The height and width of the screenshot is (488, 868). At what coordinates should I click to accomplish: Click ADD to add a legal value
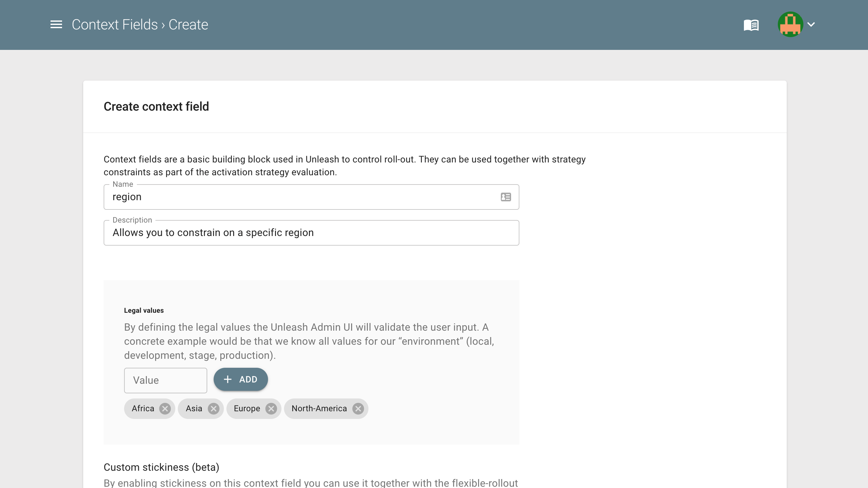[x=241, y=380]
